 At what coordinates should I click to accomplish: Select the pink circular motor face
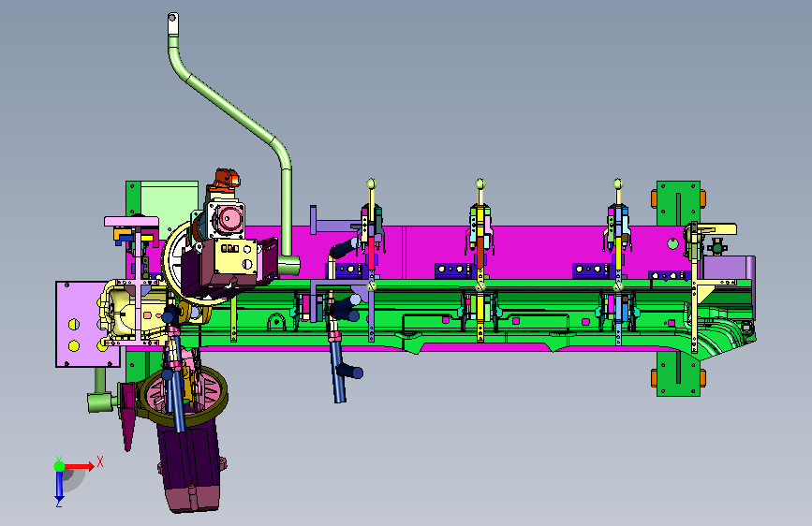coord(229,220)
